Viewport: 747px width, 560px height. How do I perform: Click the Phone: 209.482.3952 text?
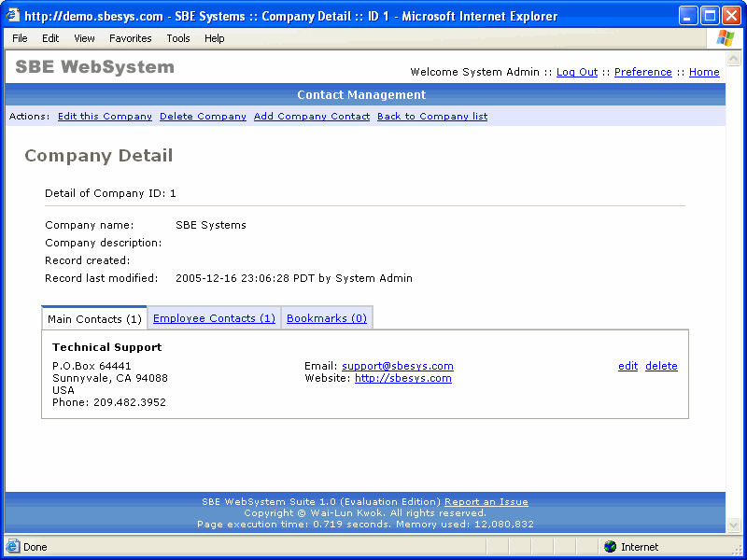109,402
